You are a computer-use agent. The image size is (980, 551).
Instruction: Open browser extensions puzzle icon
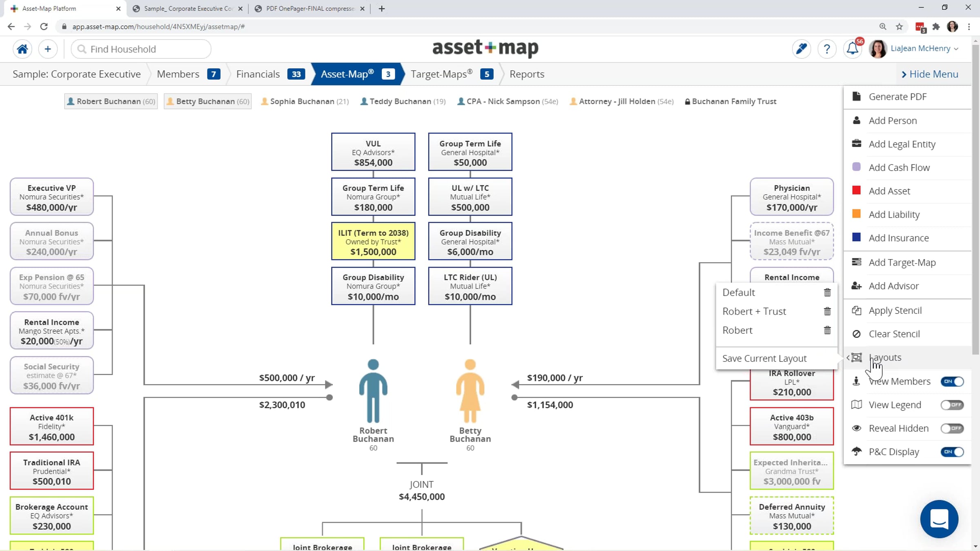click(x=936, y=27)
